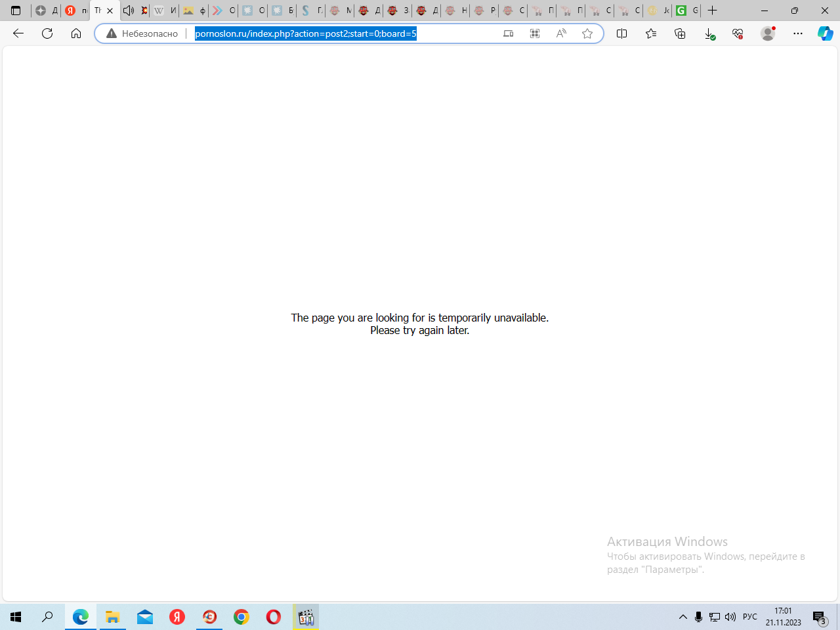The width and height of the screenshot is (840, 630).
Task: Open network settings tray icon
Action: [x=715, y=617]
